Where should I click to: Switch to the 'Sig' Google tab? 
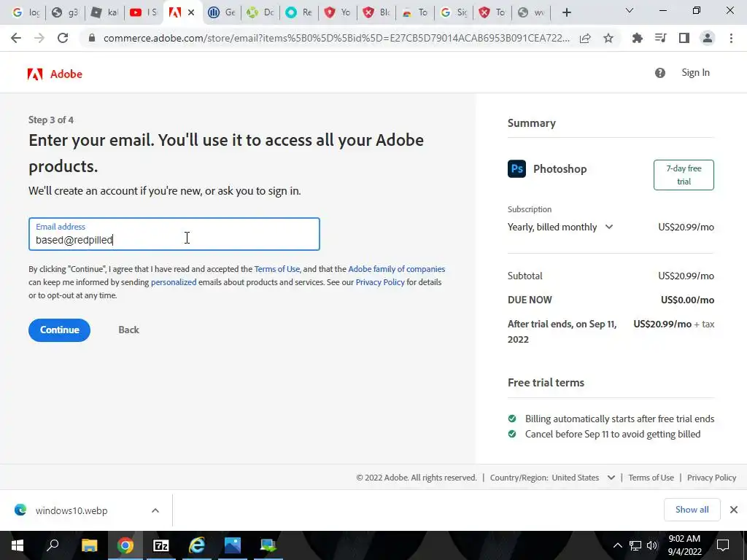[x=454, y=12]
